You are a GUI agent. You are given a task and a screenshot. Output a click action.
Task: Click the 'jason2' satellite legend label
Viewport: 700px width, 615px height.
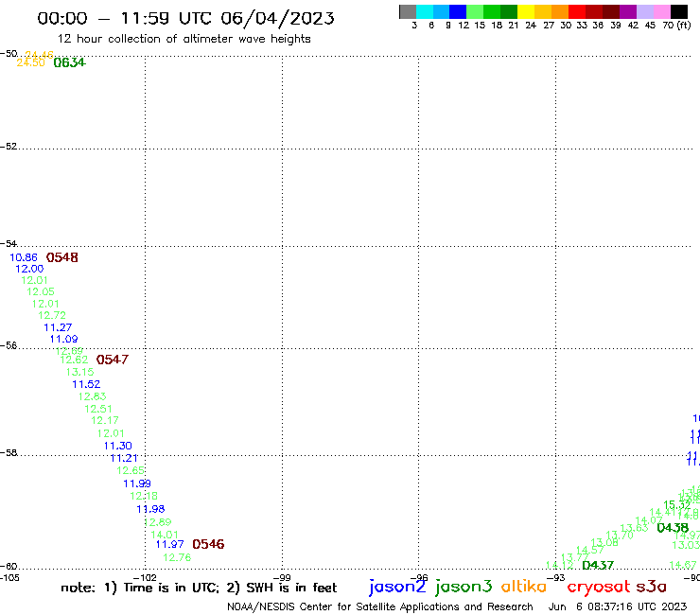click(x=397, y=587)
